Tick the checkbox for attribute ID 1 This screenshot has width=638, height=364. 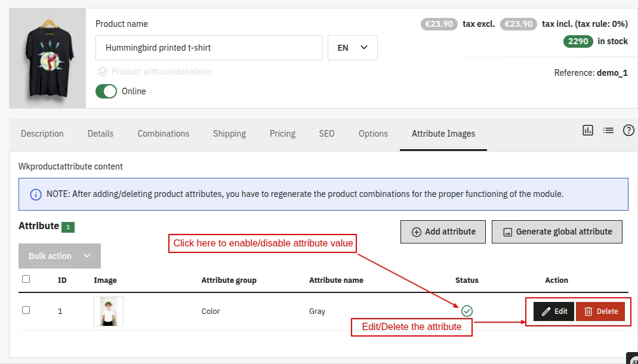pos(26,310)
